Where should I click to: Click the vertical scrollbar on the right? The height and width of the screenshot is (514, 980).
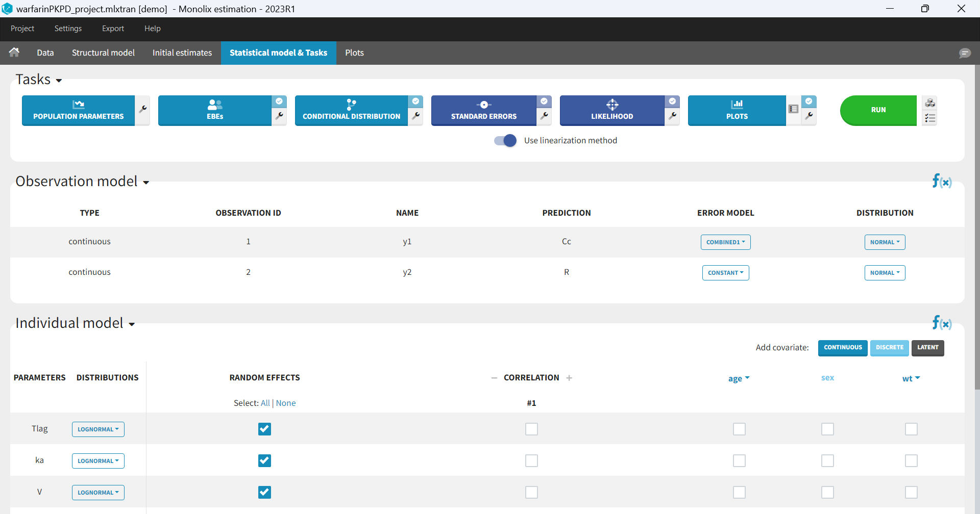pos(977,229)
